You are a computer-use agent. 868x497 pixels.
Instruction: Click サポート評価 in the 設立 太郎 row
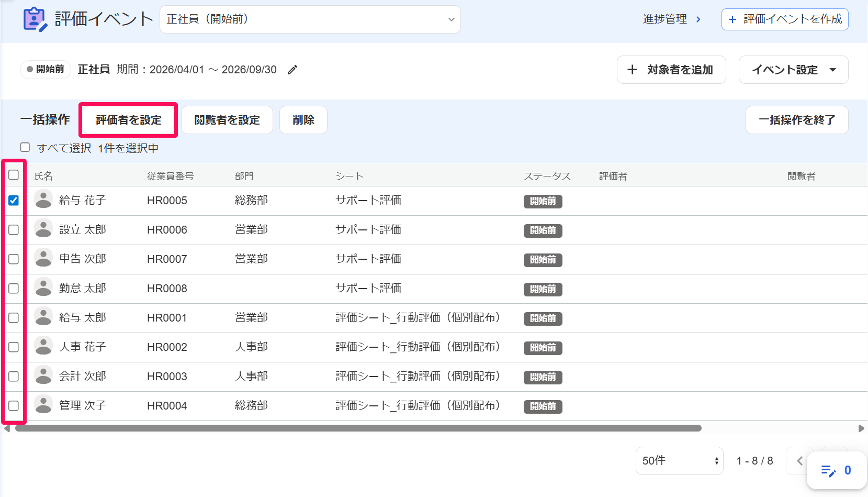[x=368, y=229]
